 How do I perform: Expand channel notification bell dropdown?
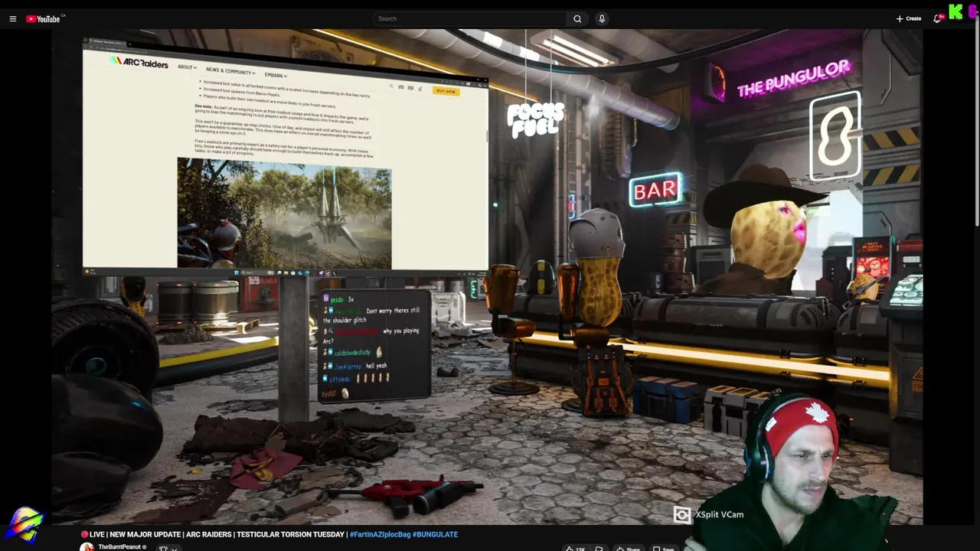click(x=168, y=548)
